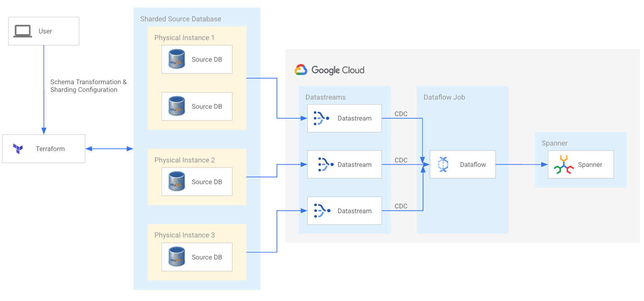Click MySQL icon in Physical Instance 2

[x=177, y=182]
